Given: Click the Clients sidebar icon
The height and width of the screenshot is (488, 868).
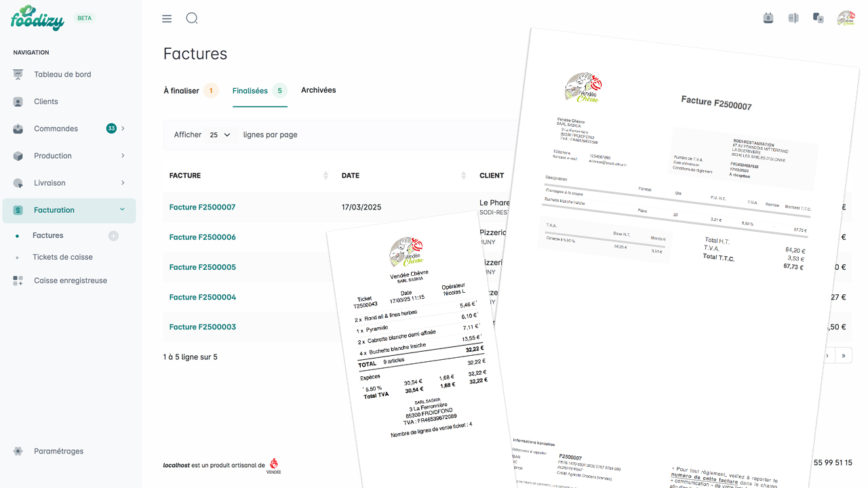Looking at the screenshot, I should click(18, 102).
